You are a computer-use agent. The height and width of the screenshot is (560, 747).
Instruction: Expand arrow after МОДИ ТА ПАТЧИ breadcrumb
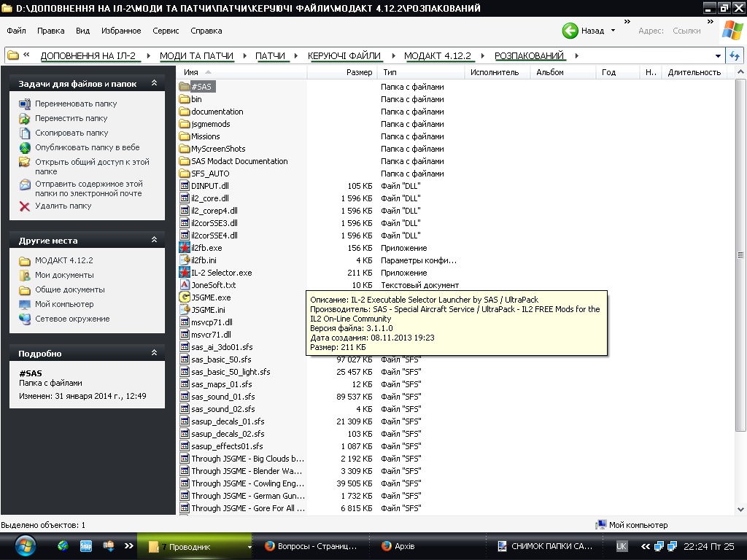[245, 55]
